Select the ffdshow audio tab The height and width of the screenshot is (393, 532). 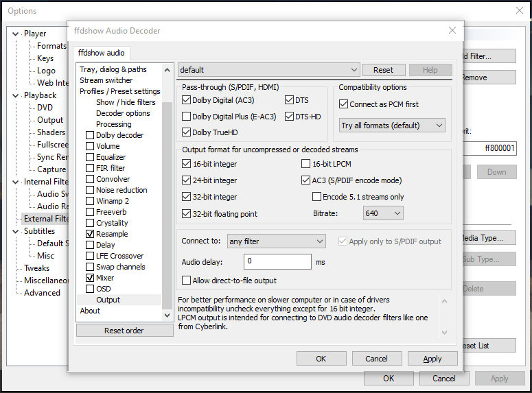(101, 53)
